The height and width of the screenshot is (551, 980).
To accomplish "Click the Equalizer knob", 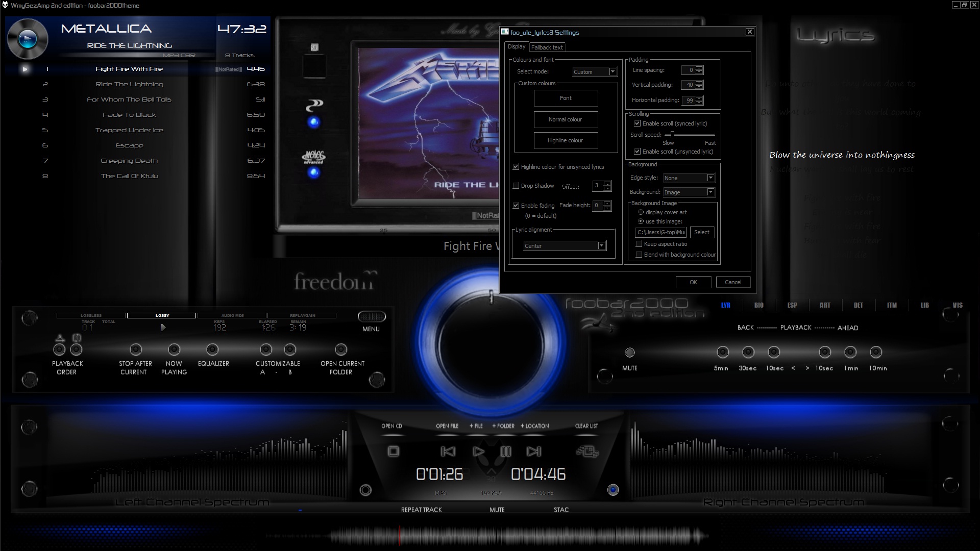I will (x=212, y=349).
